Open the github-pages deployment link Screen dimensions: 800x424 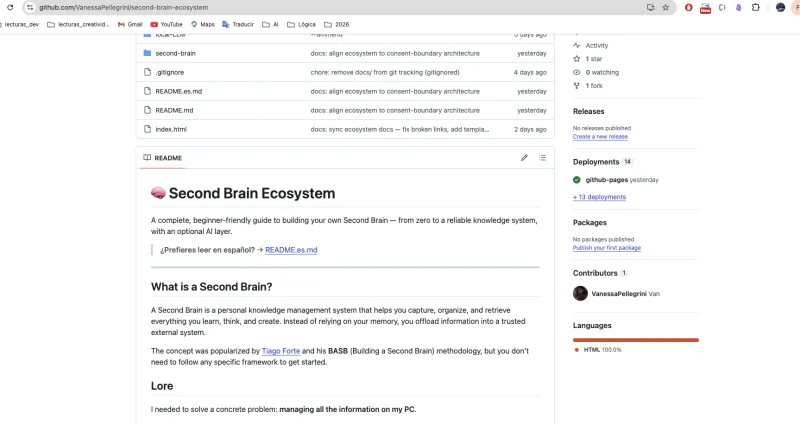607,180
